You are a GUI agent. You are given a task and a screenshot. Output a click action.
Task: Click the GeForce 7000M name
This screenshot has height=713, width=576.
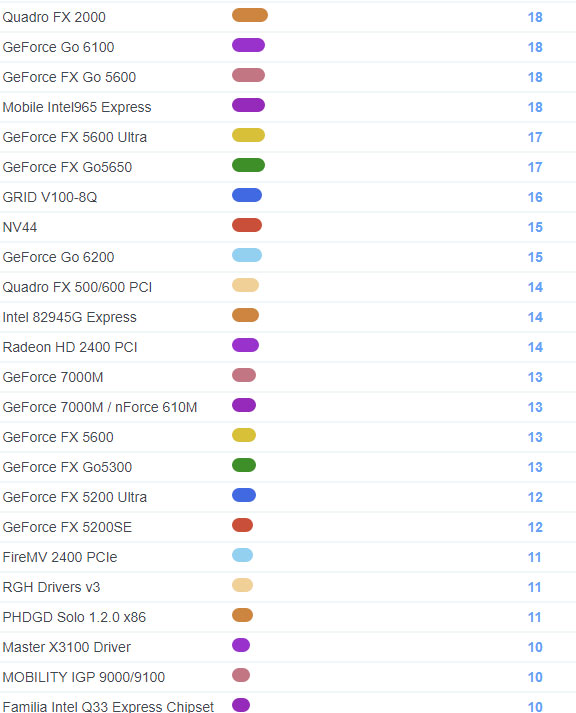[53, 377]
